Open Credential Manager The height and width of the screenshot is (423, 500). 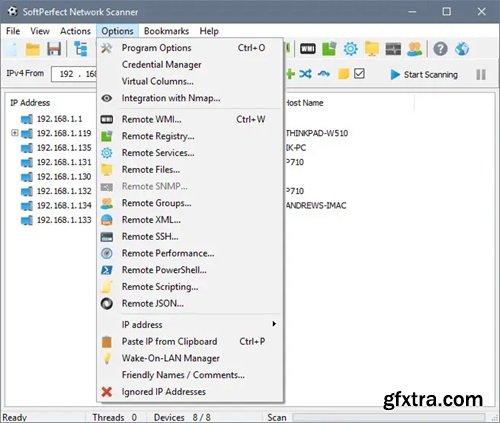click(x=190, y=65)
